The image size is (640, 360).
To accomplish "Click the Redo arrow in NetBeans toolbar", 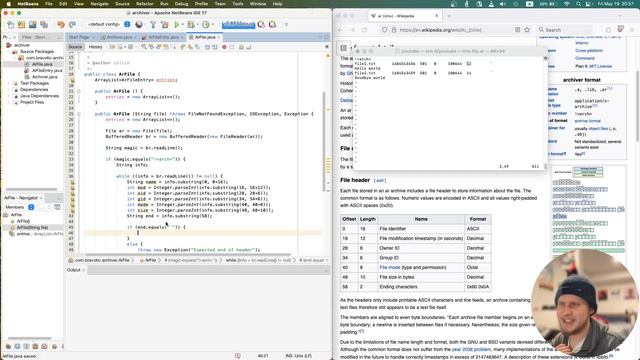I will coord(72,24).
